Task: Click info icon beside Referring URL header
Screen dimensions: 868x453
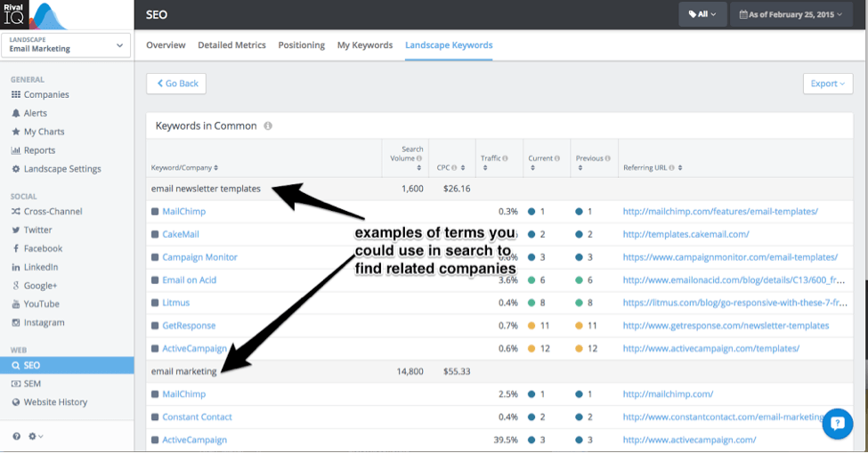Action: tap(671, 167)
